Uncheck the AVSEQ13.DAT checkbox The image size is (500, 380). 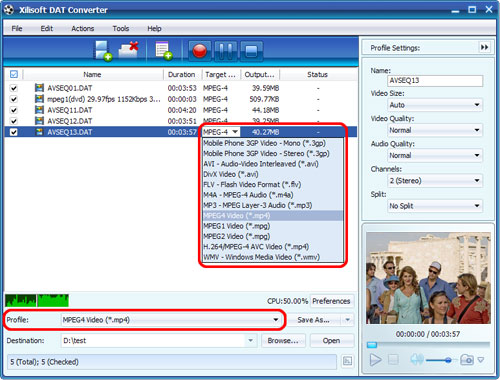pyautogui.click(x=14, y=132)
